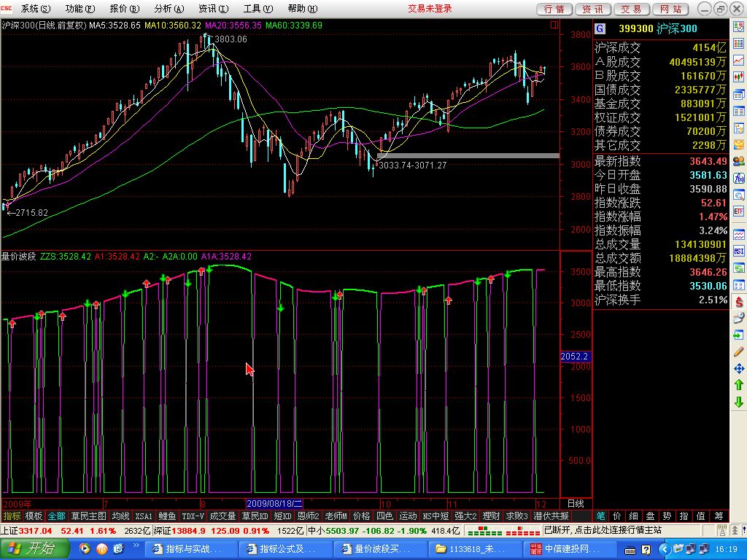Select the 细 tab in the right panel

coord(634,516)
